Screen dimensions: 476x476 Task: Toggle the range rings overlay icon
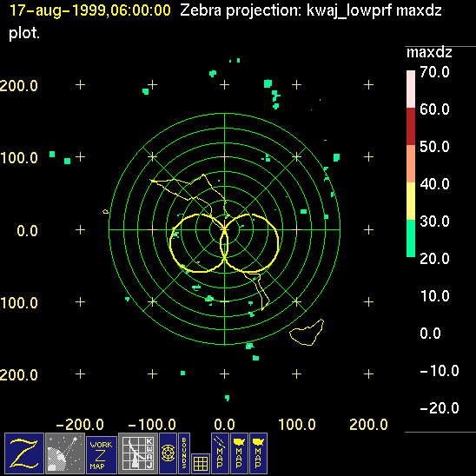(168, 453)
